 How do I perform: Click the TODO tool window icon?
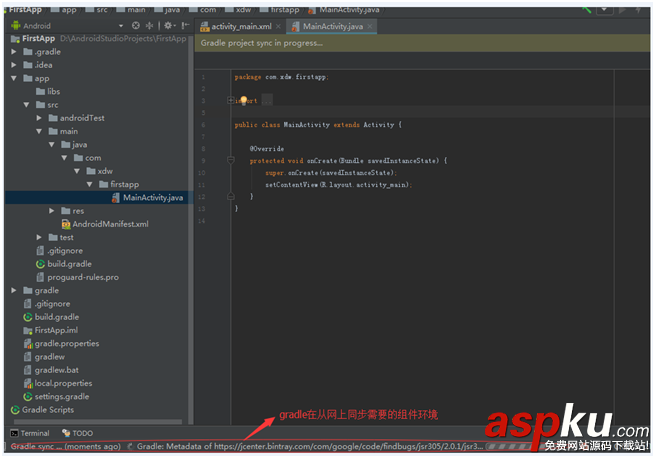[66, 433]
